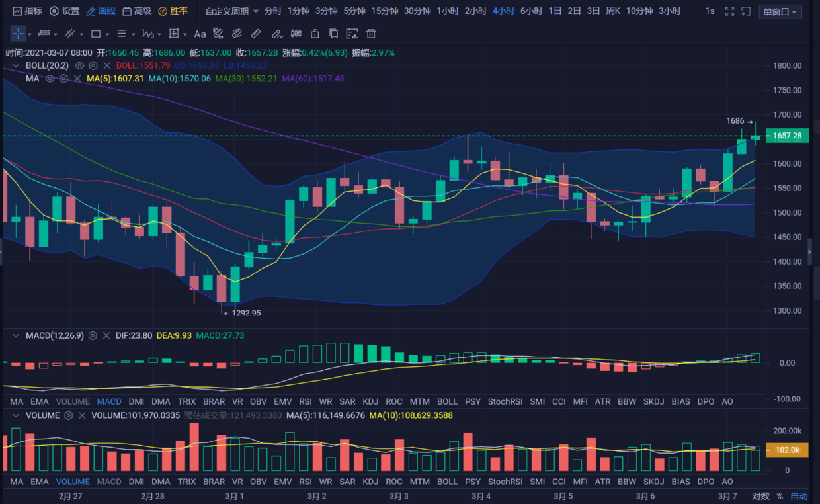820x504 pixels.
Task: Expand the 单窗口 window layout dropdown
Action: tap(781, 12)
